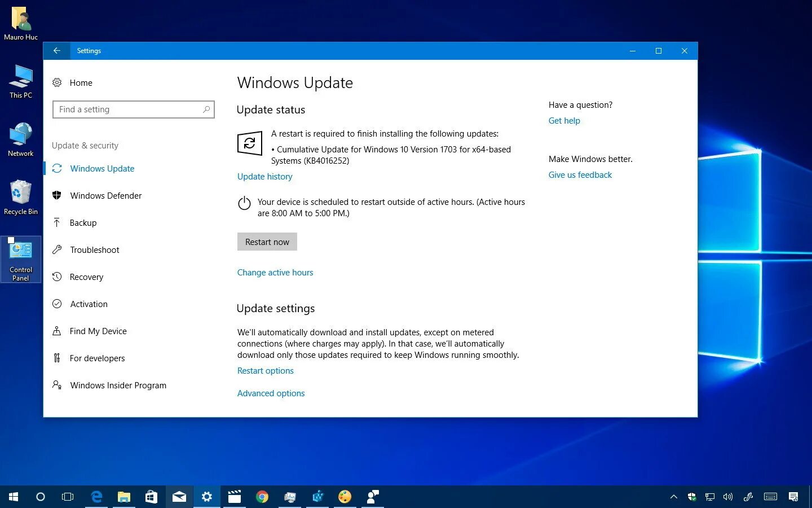The width and height of the screenshot is (812, 508).
Task: Select the Recycle Bin desktop icon
Action: pos(21,198)
